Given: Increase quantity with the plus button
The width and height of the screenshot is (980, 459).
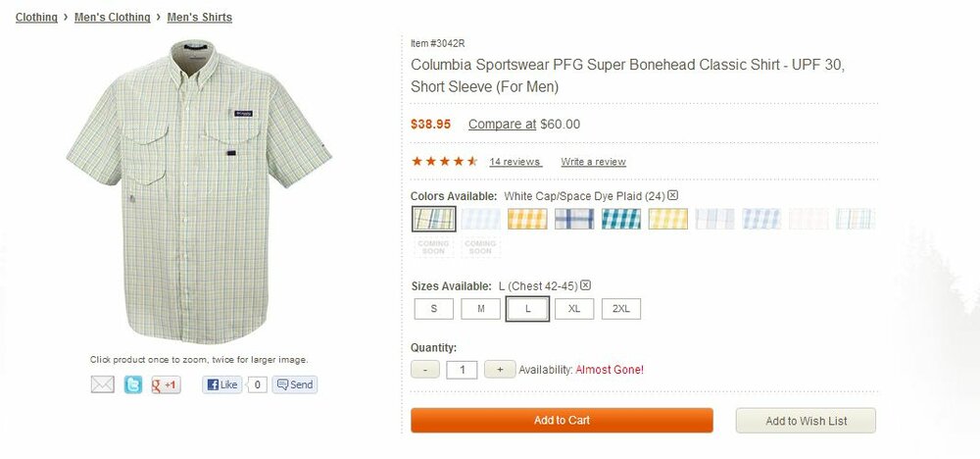Looking at the screenshot, I should pyautogui.click(x=500, y=370).
